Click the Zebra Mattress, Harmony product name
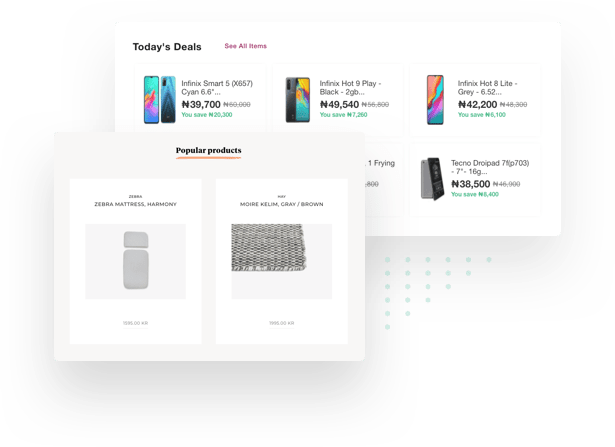This screenshot has height=447, width=615. coord(135,204)
